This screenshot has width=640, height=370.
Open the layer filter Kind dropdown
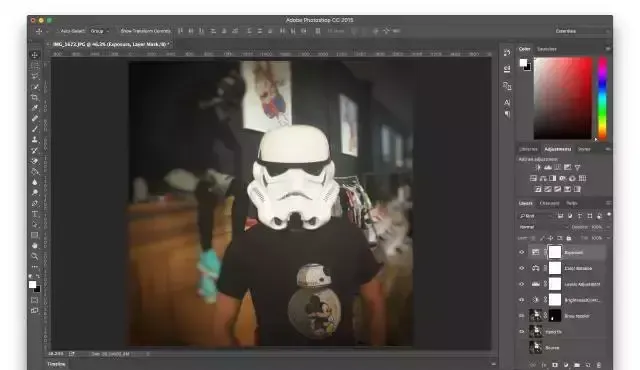point(535,215)
